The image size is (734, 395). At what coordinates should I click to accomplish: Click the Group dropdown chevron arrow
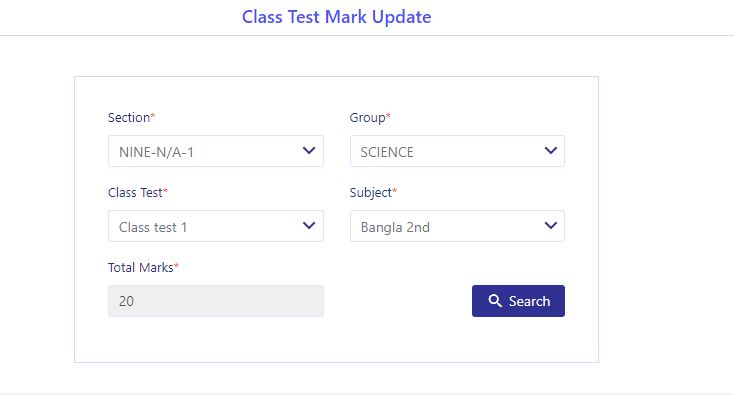click(x=550, y=151)
